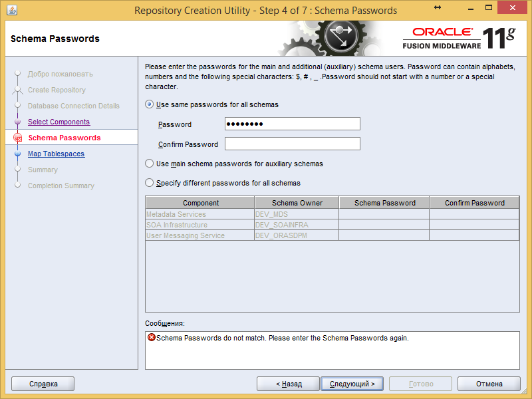Click the Справка help button

(x=43, y=383)
